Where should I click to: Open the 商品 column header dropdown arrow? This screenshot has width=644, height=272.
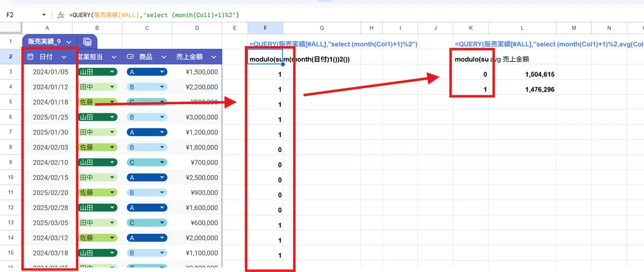(163, 56)
